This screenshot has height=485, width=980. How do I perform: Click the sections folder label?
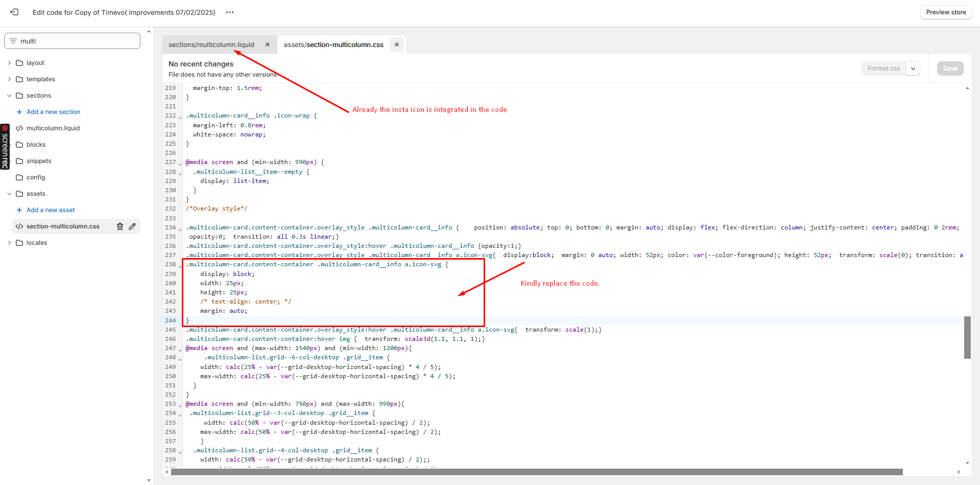(39, 96)
